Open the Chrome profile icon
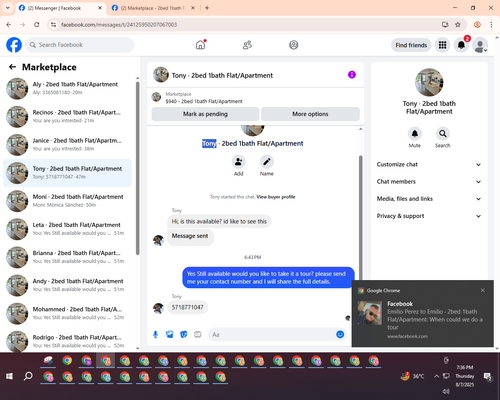Image resolution: width=500 pixels, height=400 pixels. click(x=477, y=25)
